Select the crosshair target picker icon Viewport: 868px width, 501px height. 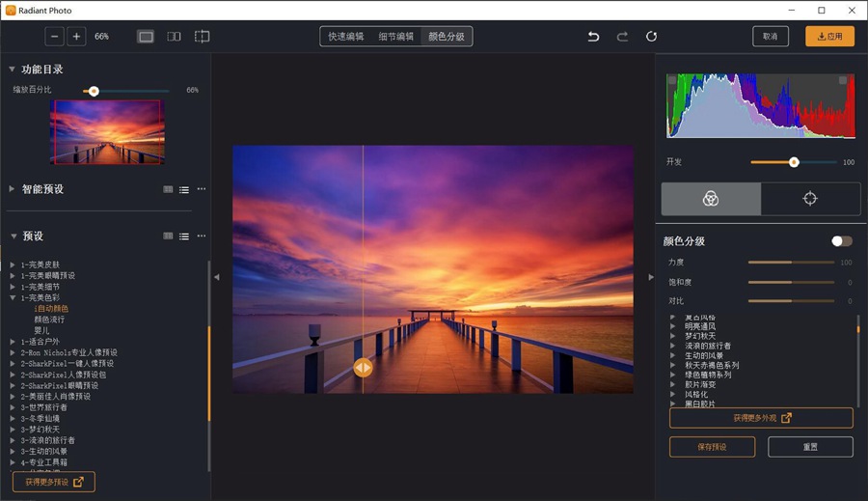pos(810,199)
